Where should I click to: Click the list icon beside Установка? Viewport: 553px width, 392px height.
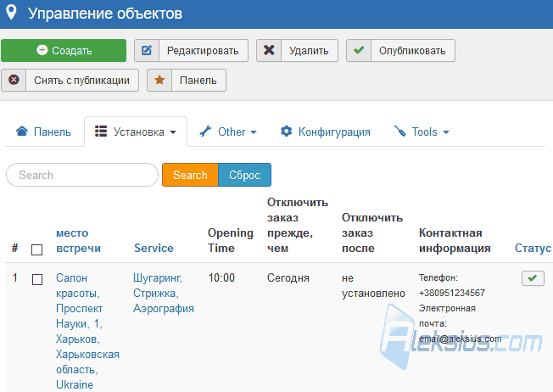point(101,132)
